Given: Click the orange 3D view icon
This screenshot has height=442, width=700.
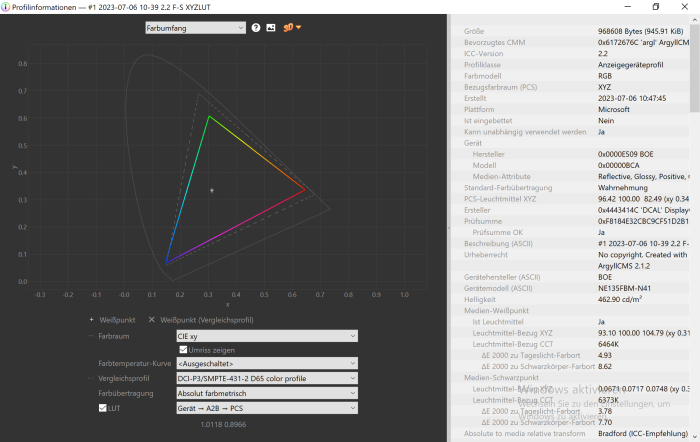Looking at the screenshot, I should point(291,28).
